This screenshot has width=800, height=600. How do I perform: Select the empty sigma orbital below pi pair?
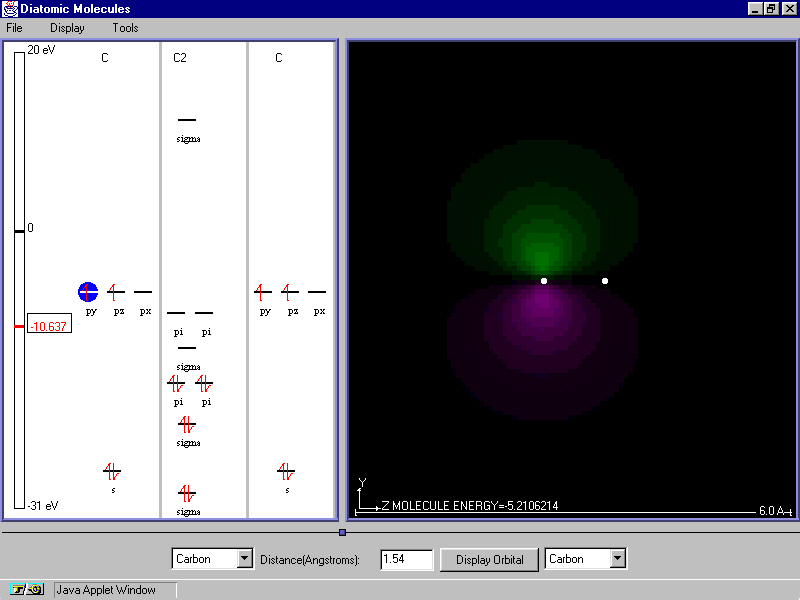[187, 348]
